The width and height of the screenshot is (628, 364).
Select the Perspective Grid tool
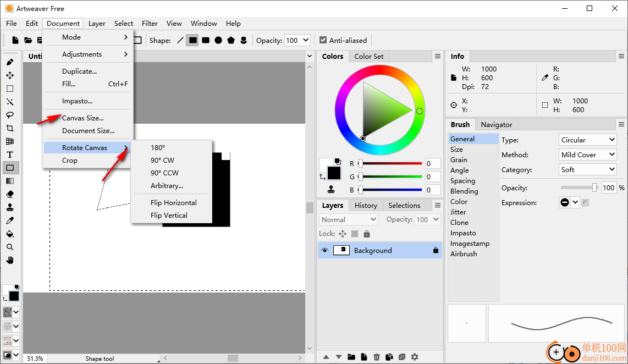10,141
